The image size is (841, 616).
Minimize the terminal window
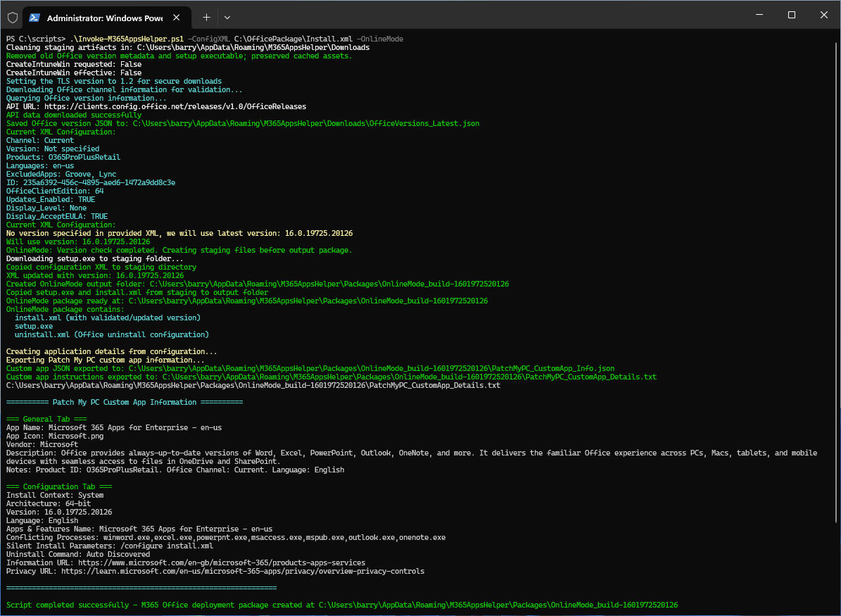[759, 15]
